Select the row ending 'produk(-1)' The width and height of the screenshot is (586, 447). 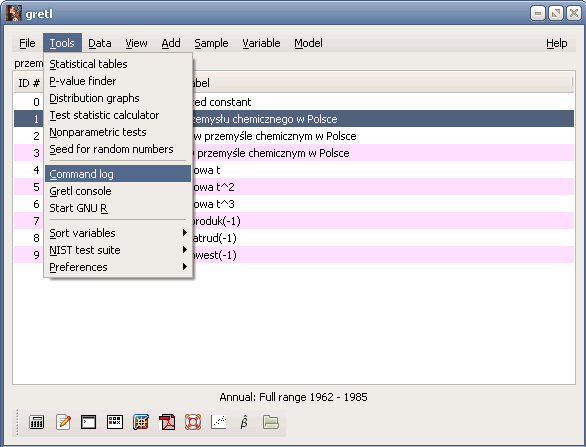(294, 221)
